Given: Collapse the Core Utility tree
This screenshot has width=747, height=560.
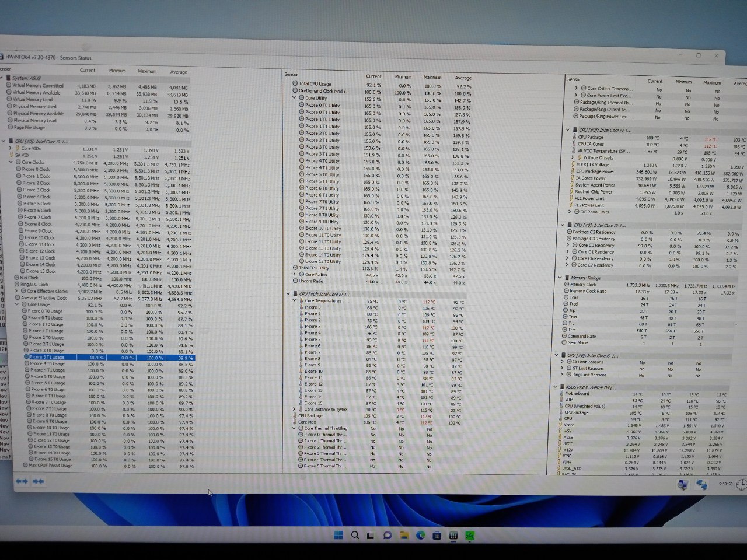Looking at the screenshot, I should point(295,98).
